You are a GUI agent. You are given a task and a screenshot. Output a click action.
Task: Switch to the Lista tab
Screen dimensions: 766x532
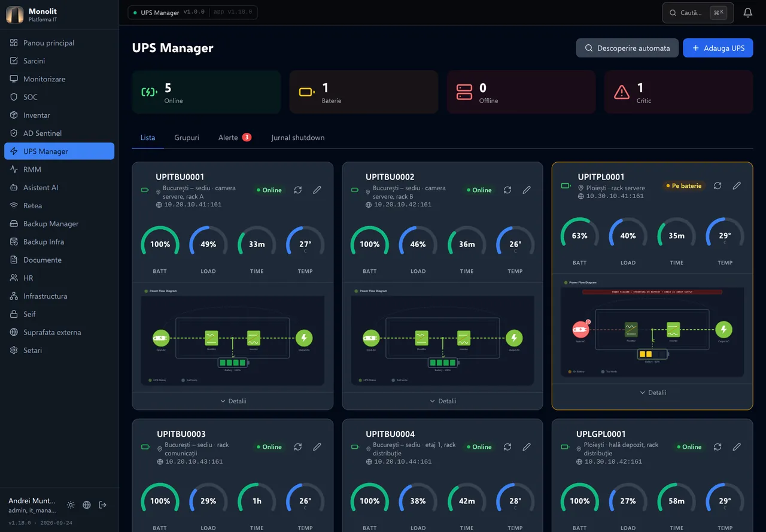click(x=148, y=138)
